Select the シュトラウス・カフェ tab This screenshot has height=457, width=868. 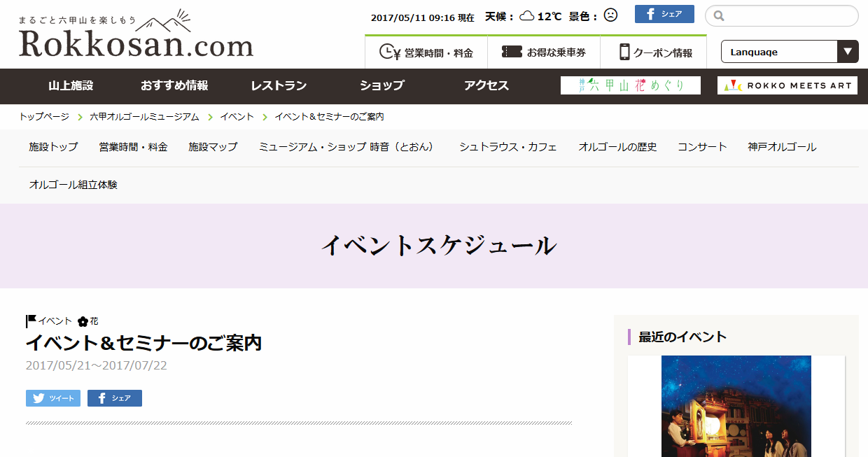(508, 147)
